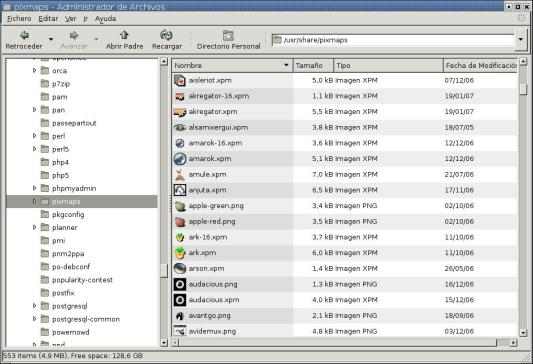Open the Editar menu
Image resolution: width=533 pixels, height=364 pixels.
pyautogui.click(x=48, y=18)
